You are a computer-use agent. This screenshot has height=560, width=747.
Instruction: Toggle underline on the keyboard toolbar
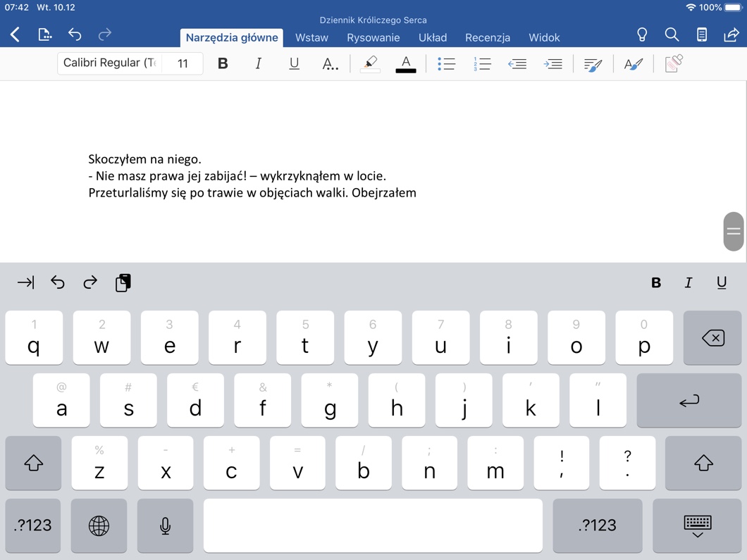point(721,282)
